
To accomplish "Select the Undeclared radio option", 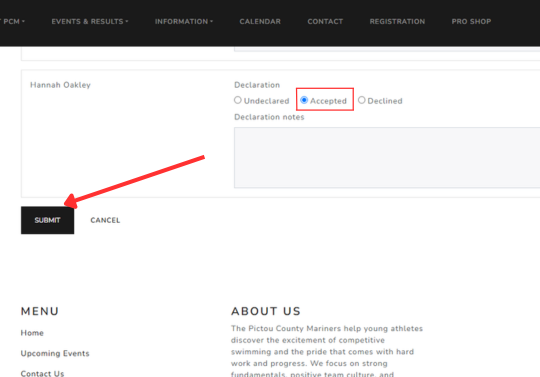I will tap(238, 100).
